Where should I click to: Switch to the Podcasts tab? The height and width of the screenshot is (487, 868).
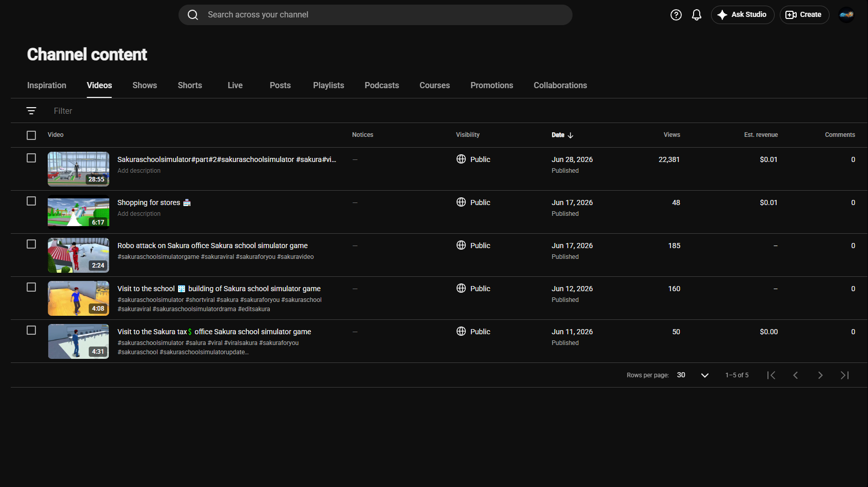pyautogui.click(x=382, y=86)
